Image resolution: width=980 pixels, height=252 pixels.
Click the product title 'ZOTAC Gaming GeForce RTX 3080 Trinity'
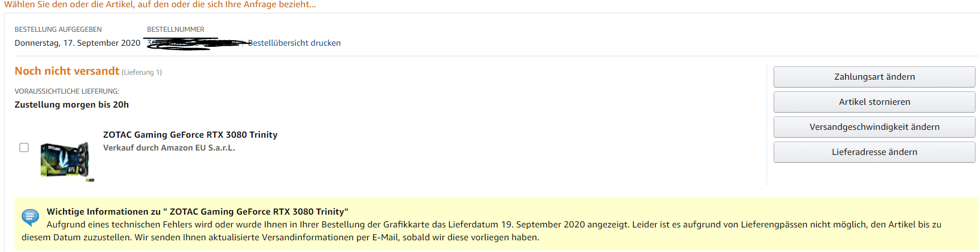coord(190,135)
